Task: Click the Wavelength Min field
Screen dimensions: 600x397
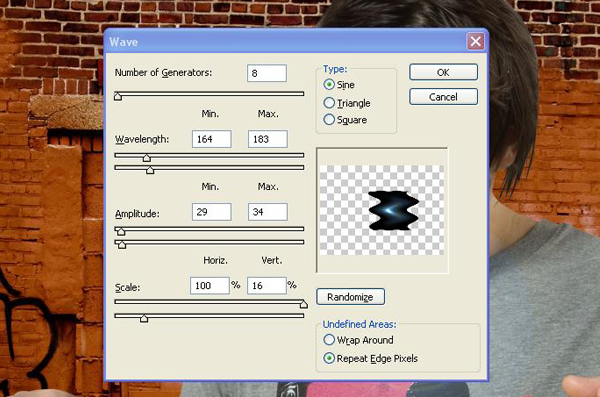Action: (212, 139)
